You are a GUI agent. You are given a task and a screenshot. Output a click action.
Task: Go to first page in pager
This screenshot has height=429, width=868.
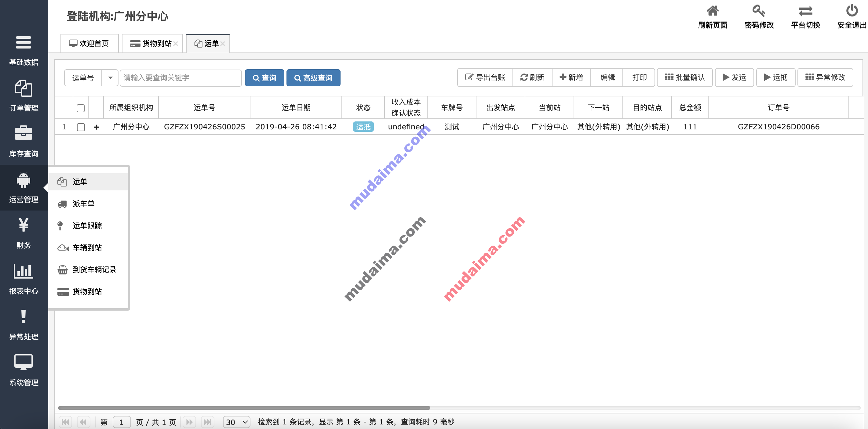click(x=66, y=422)
